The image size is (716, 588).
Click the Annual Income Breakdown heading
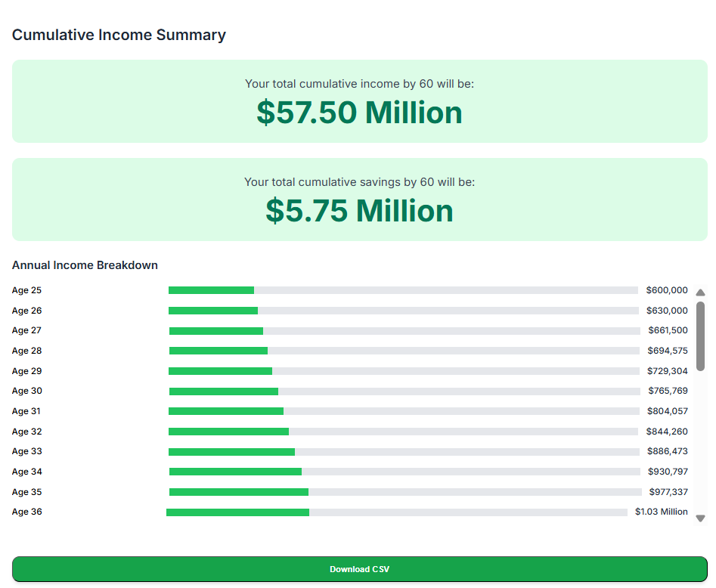pos(84,265)
